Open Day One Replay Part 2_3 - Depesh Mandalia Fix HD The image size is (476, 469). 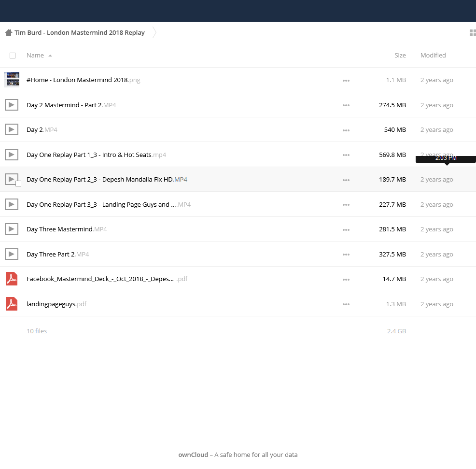(107, 180)
